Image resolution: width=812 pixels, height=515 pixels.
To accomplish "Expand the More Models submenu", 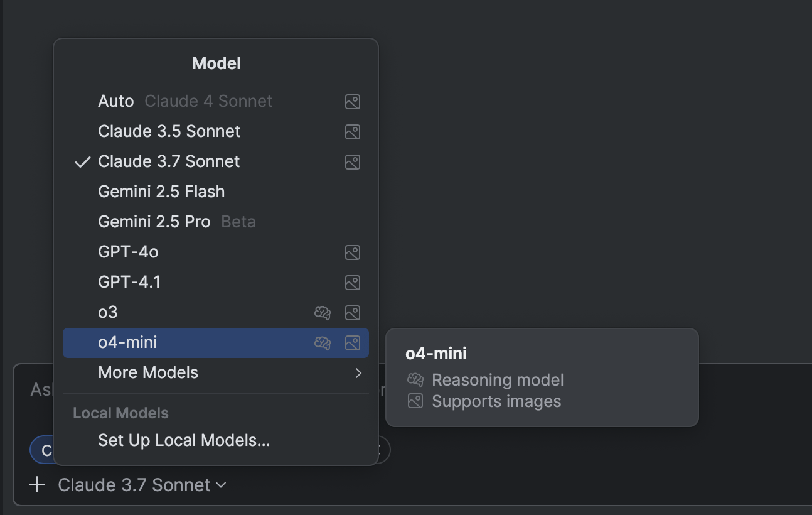I will pyautogui.click(x=148, y=372).
